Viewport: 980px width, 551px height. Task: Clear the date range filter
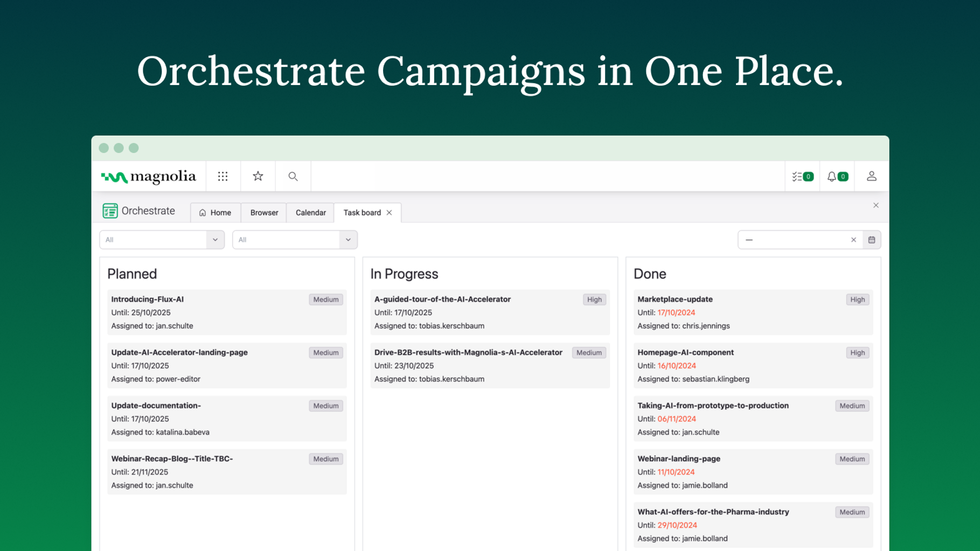853,240
